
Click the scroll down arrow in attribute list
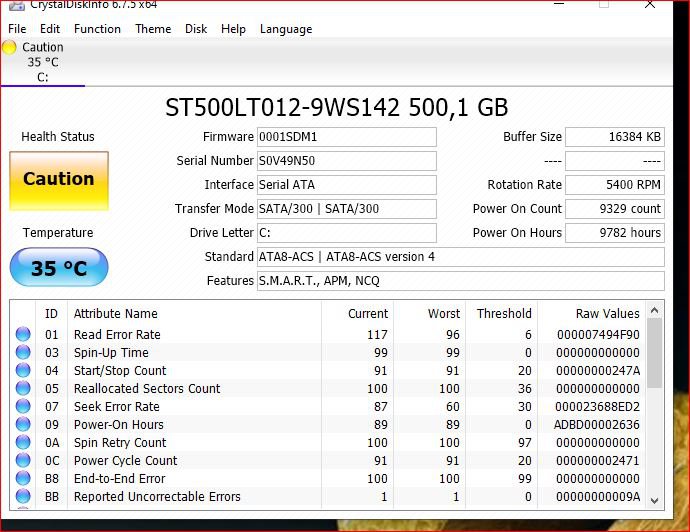[655, 500]
